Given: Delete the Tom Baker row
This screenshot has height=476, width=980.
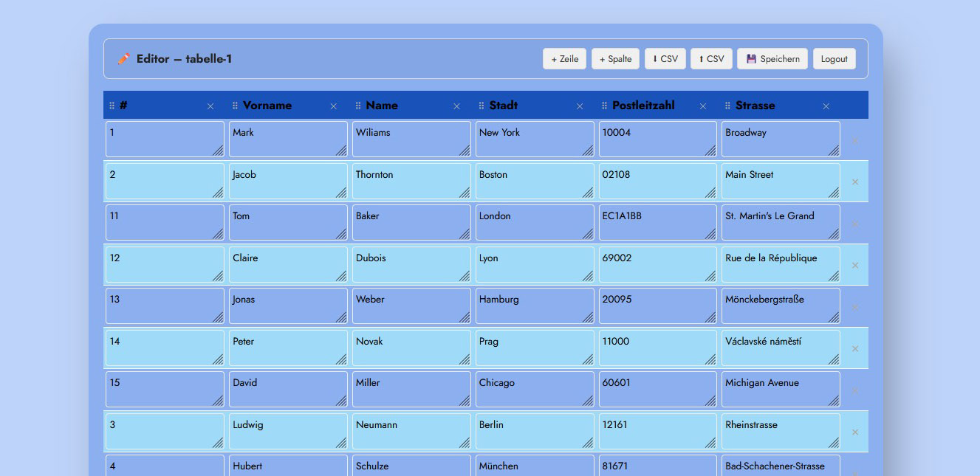Looking at the screenshot, I should [x=855, y=224].
